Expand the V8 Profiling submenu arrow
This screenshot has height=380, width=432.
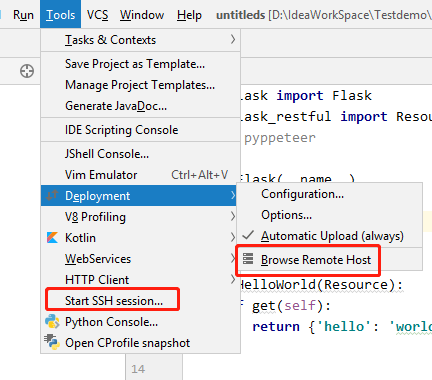tap(233, 217)
